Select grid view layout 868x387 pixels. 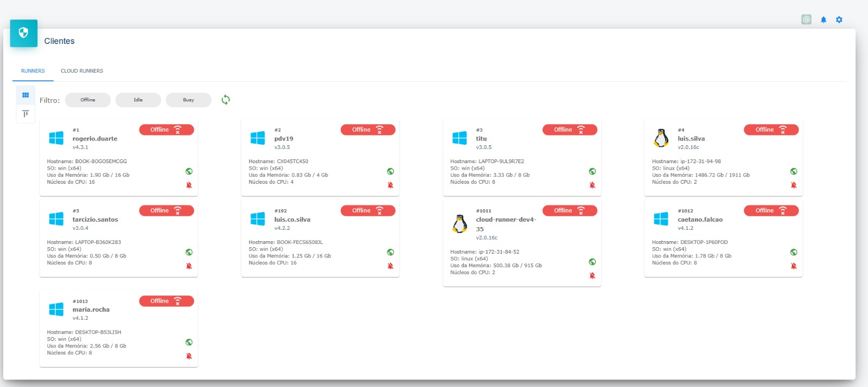pyautogui.click(x=25, y=95)
